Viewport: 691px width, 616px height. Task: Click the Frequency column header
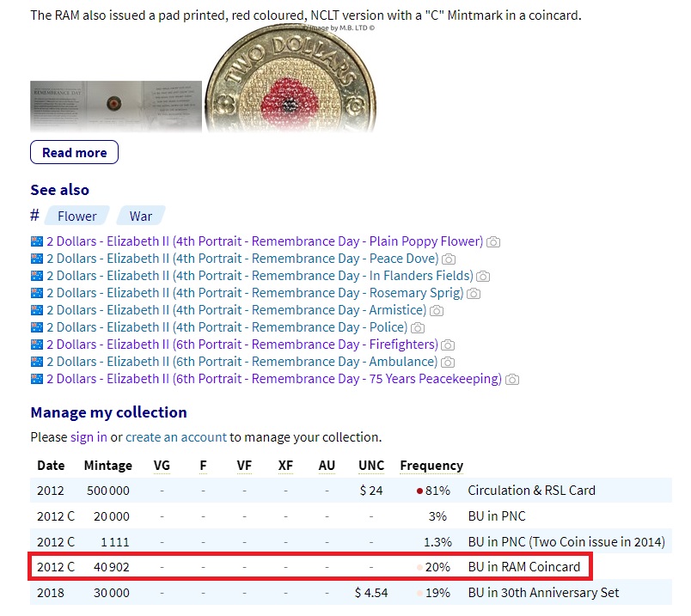click(x=431, y=466)
